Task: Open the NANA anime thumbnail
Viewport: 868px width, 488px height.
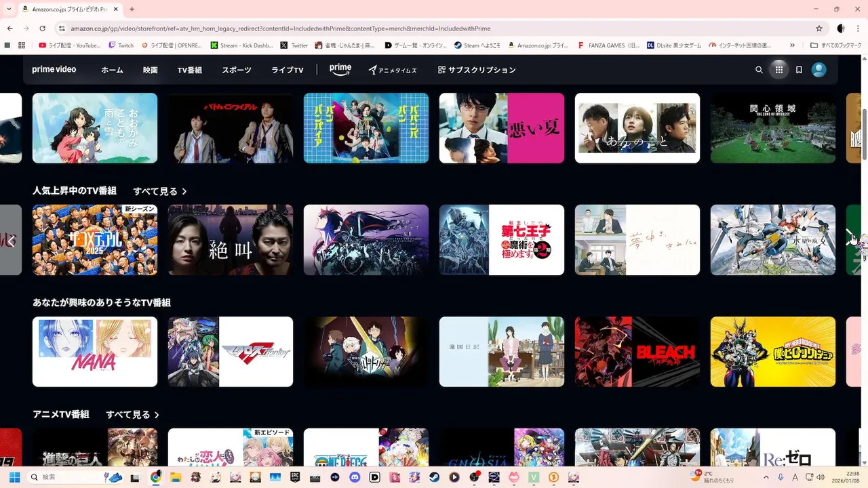Action: pyautogui.click(x=95, y=352)
